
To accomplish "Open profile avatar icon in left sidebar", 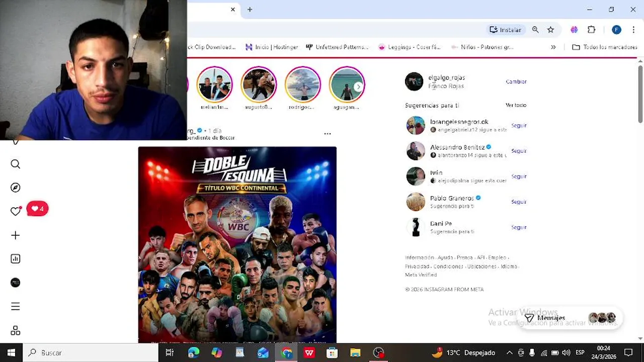I will 16,283.
